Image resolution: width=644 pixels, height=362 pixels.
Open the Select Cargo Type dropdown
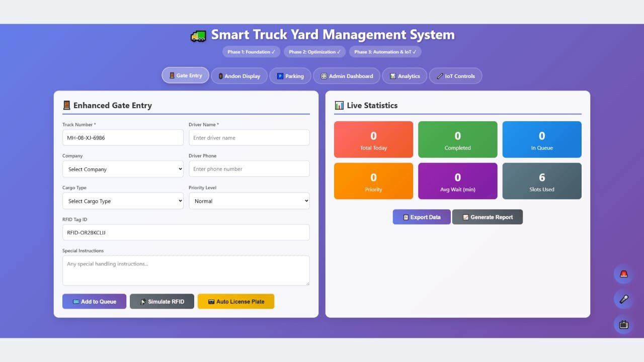point(123,201)
